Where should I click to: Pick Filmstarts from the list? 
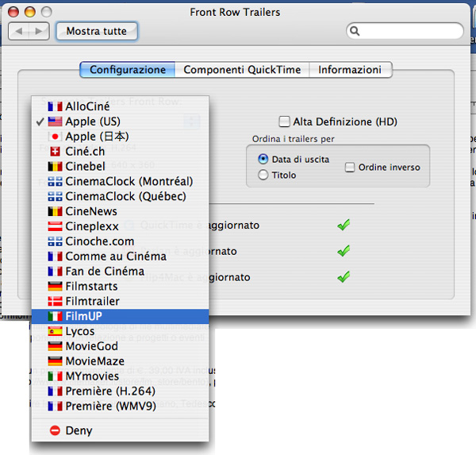121,287
